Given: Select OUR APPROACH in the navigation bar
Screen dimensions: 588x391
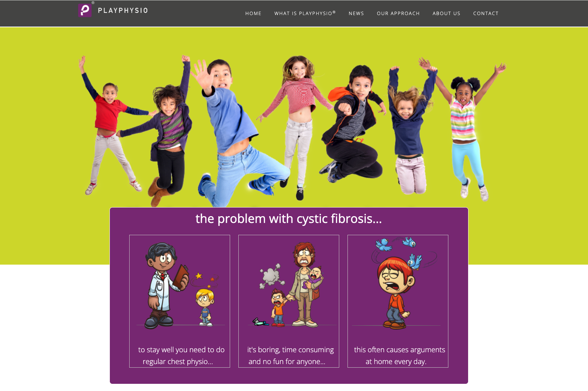Looking at the screenshot, I should tap(398, 13).
